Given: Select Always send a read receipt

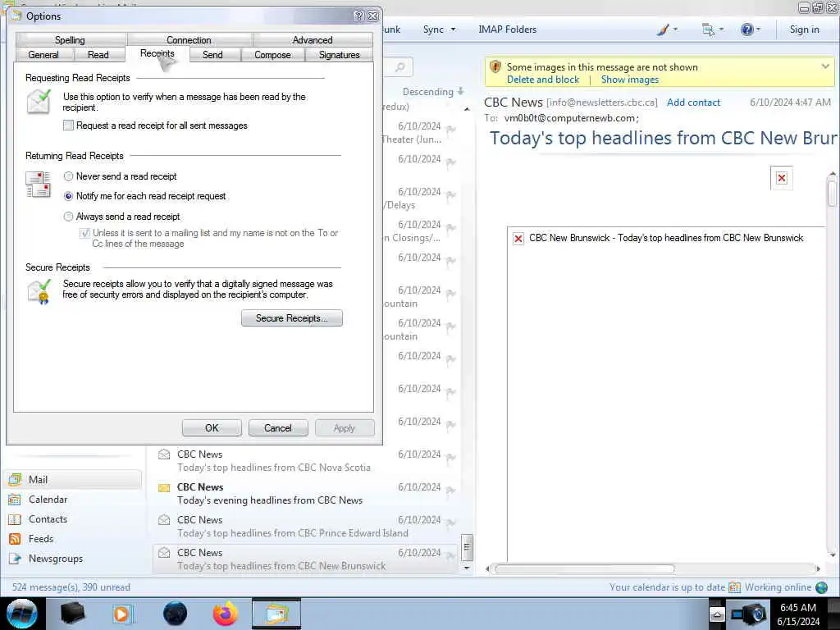Looking at the screenshot, I should pyautogui.click(x=68, y=217).
